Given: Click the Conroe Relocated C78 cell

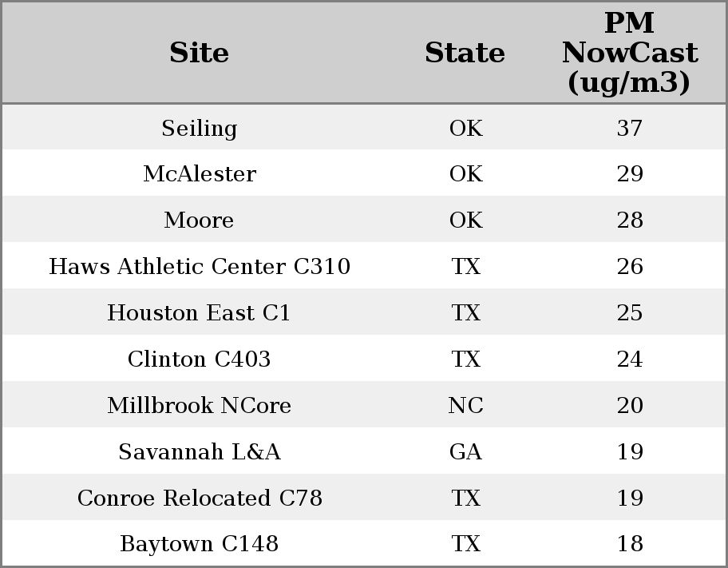Looking at the screenshot, I should click(x=200, y=498).
